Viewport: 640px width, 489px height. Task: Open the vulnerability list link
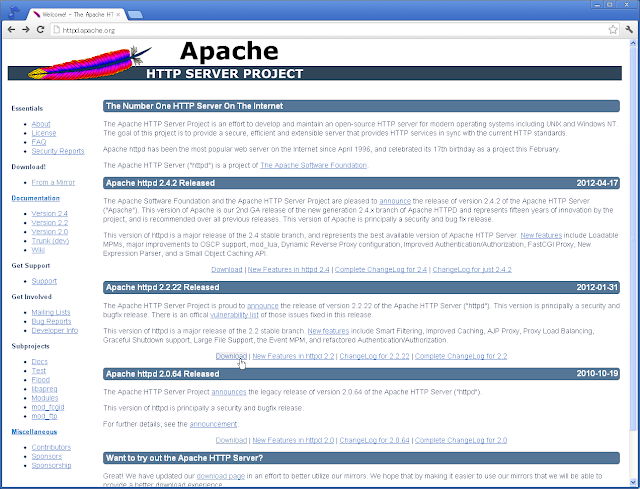click(x=234, y=315)
